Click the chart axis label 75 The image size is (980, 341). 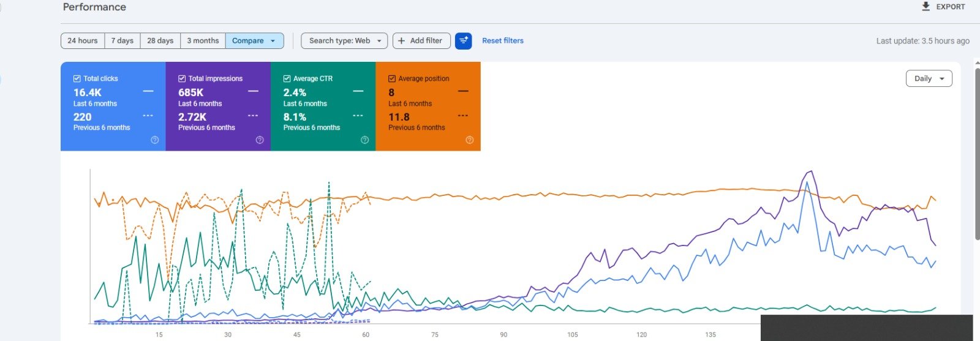point(435,335)
